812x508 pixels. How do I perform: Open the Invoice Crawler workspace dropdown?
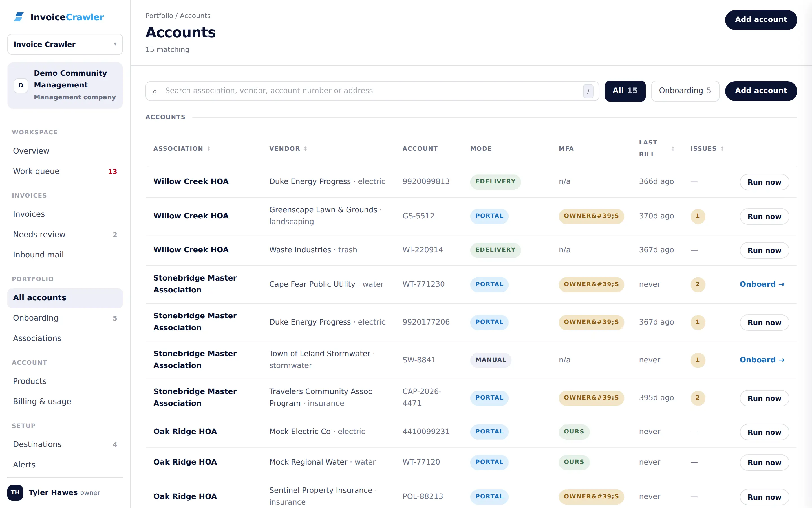[x=65, y=44]
